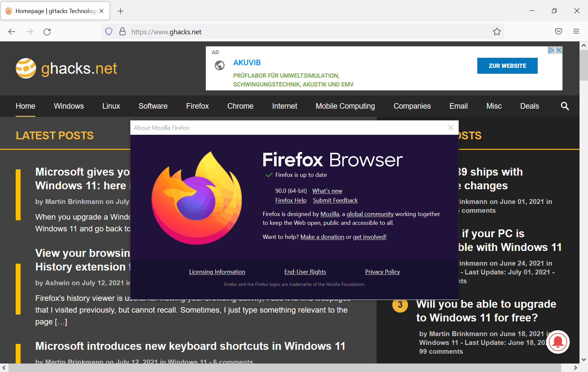This screenshot has height=372, width=588.
Task: Click the AdChoices triangle icon
Action: tap(551, 50)
